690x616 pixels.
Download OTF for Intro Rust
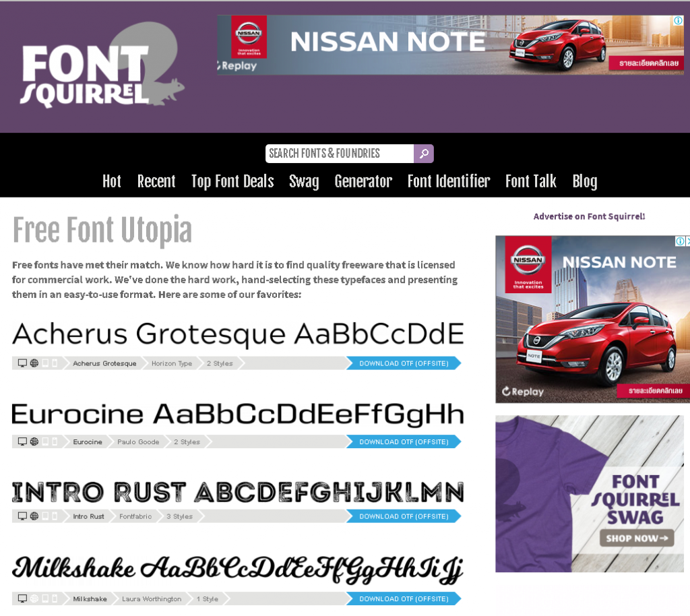404,516
